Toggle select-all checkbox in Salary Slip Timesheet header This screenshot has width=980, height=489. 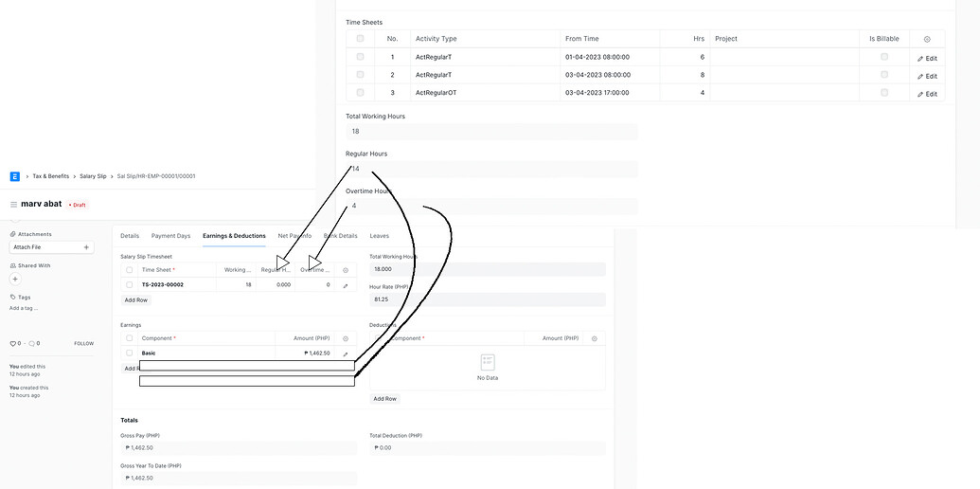[x=130, y=270]
